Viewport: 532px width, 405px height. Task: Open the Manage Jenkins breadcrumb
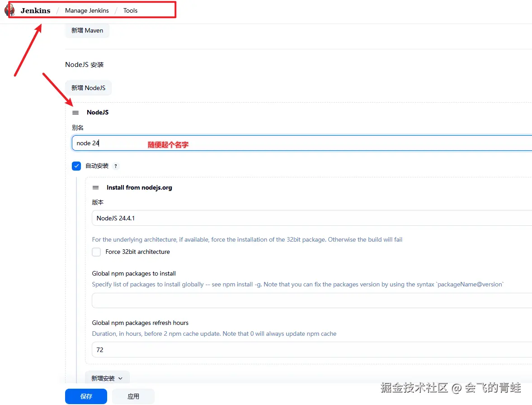tap(87, 10)
